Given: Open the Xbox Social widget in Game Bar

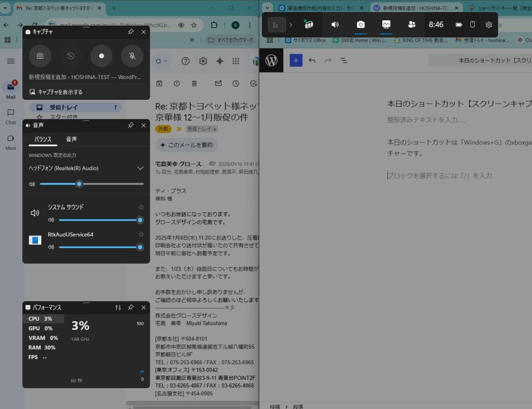Looking at the screenshot, I should point(411,24).
